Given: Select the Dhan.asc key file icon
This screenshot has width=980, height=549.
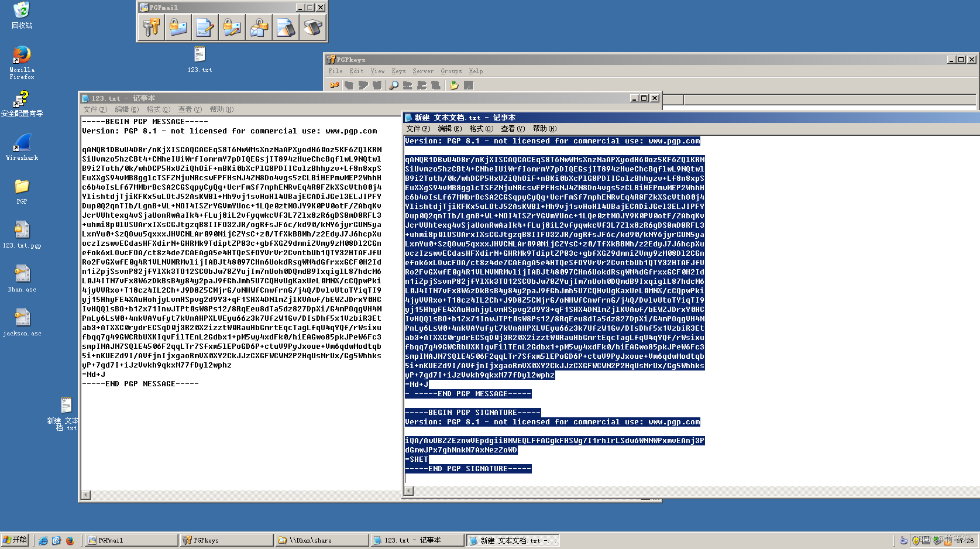Looking at the screenshot, I should click(22, 278).
